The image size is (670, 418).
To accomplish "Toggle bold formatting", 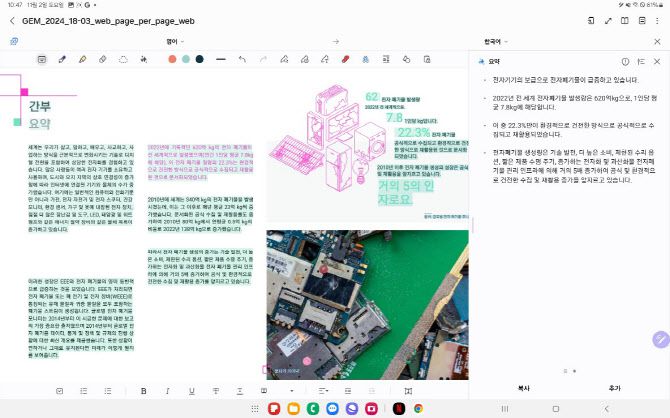I will click(144, 391).
